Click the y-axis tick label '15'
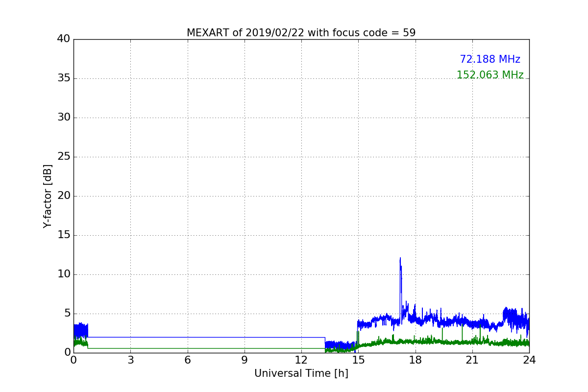The height and width of the screenshot is (392, 588). click(x=64, y=235)
